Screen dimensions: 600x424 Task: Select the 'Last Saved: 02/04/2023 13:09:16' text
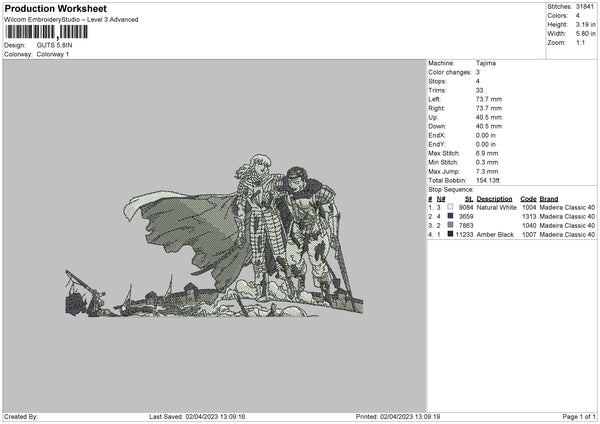click(197, 416)
